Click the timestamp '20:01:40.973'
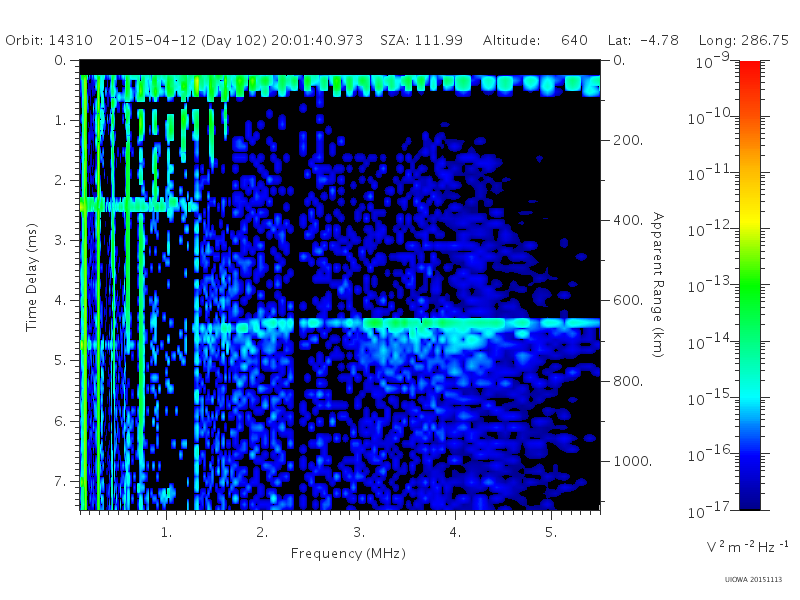Screen dimensions: 800x600 [316, 40]
